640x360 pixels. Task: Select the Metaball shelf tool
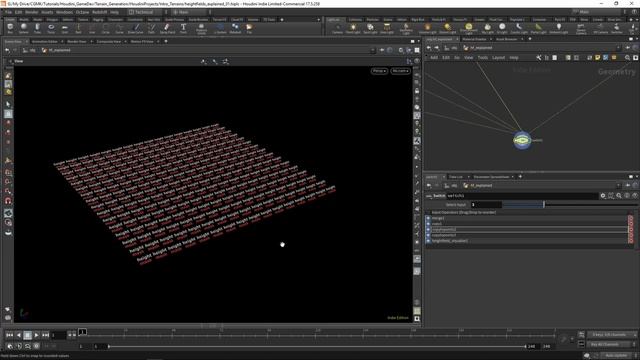pos(235,29)
